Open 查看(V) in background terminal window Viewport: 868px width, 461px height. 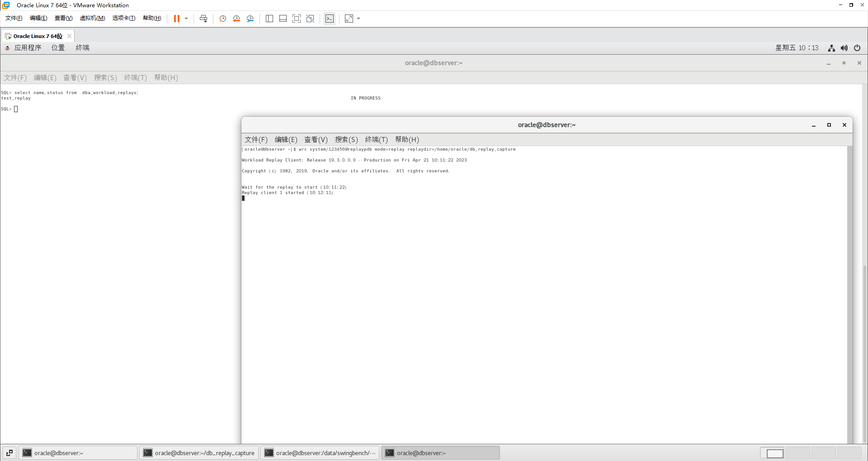(x=75, y=78)
